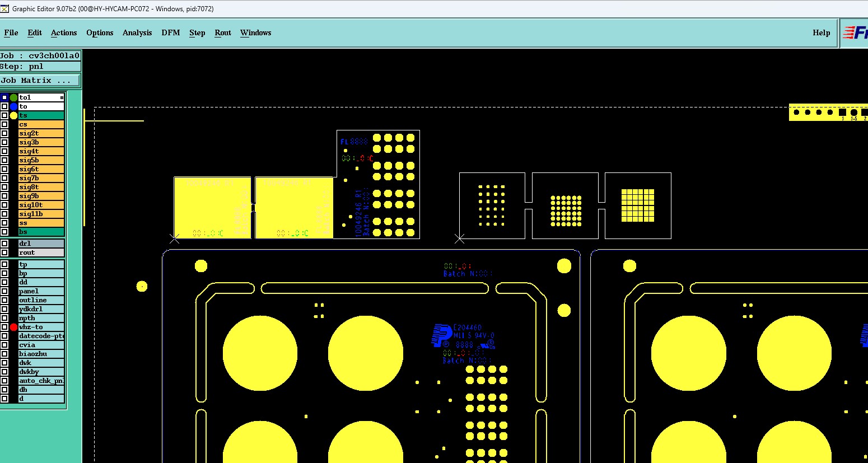The height and width of the screenshot is (463, 868).
Task: Select the cvia layer name
Action: coord(41,345)
